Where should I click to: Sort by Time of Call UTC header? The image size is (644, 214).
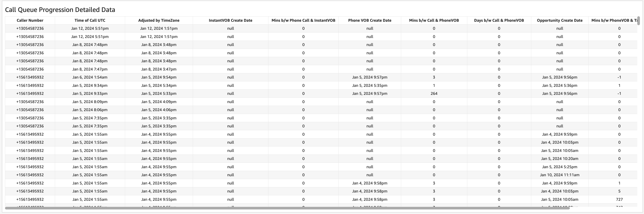[90, 21]
